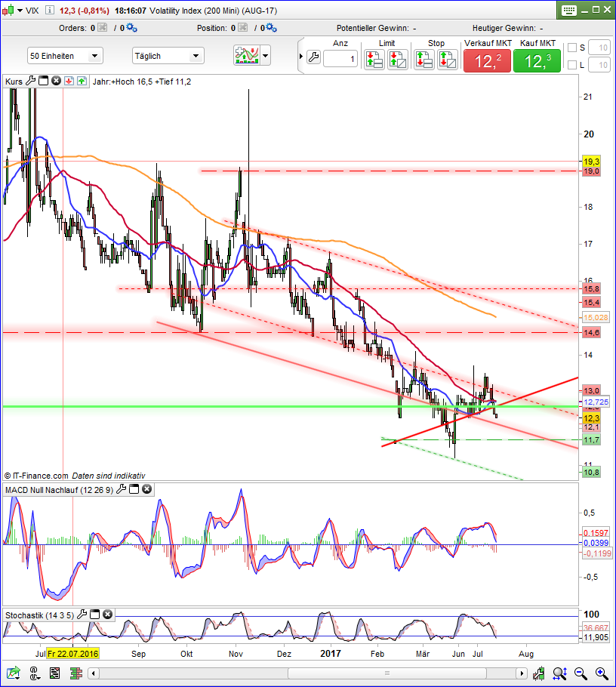
Task: Open the Täglich timeframe dropdown
Action: point(168,56)
